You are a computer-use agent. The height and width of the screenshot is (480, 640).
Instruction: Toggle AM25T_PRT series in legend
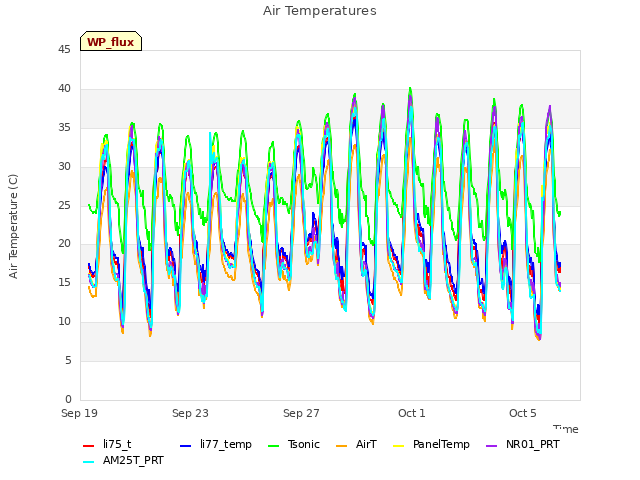[123, 461]
